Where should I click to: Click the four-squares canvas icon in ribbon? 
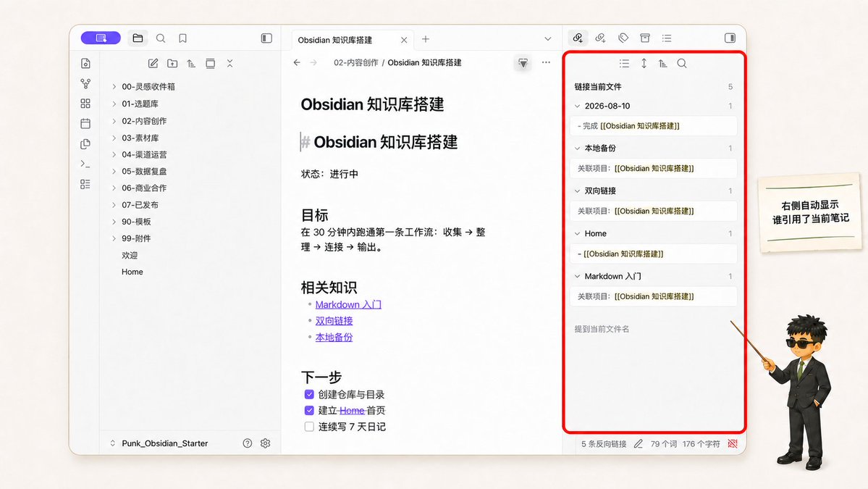click(x=85, y=104)
